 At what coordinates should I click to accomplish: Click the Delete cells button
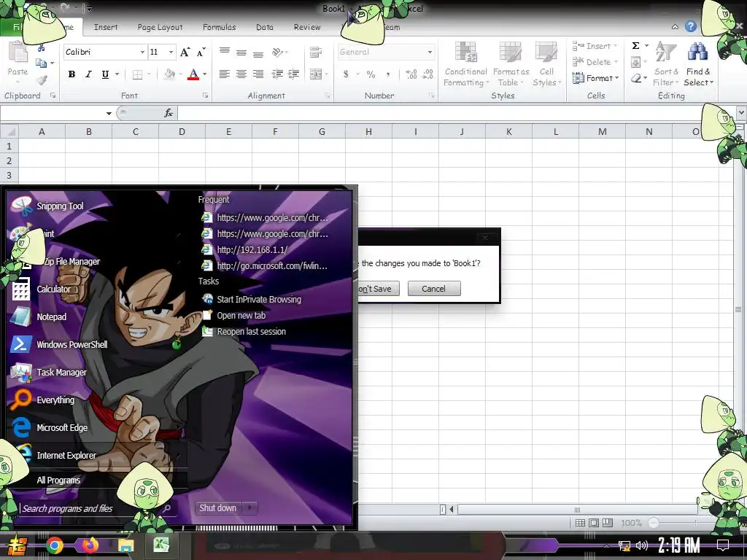tap(595, 62)
